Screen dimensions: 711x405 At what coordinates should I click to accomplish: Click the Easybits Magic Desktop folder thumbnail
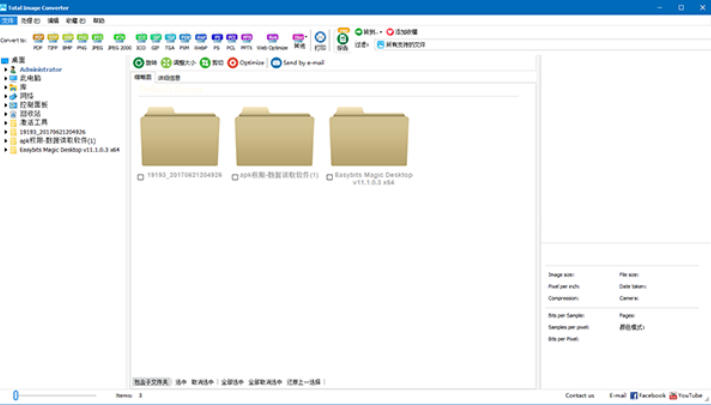point(369,137)
